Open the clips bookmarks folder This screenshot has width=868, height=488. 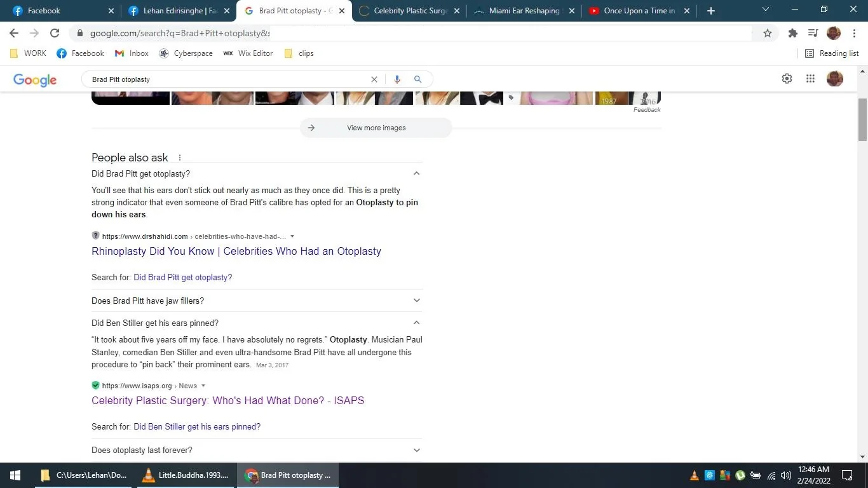[x=299, y=53]
